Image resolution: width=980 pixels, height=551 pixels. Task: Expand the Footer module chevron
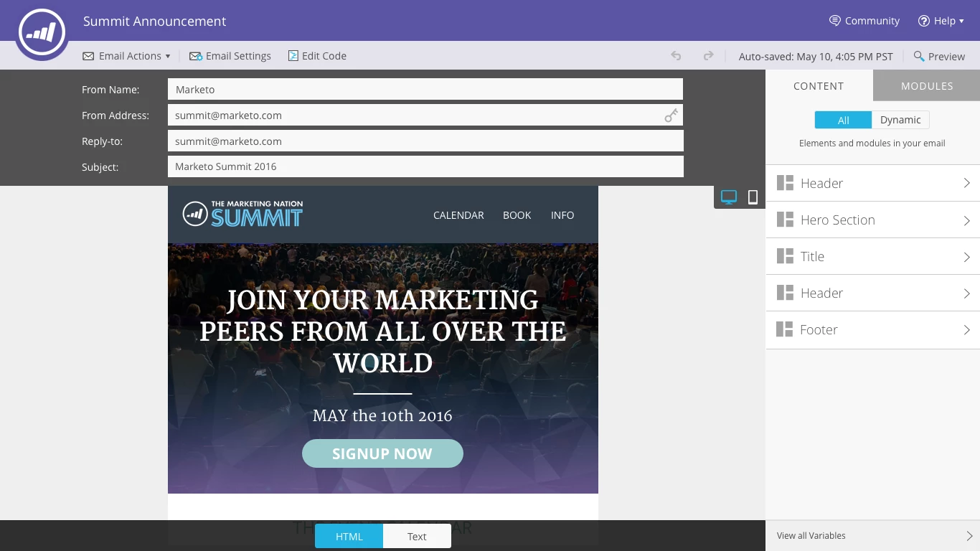pyautogui.click(x=967, y=330)
